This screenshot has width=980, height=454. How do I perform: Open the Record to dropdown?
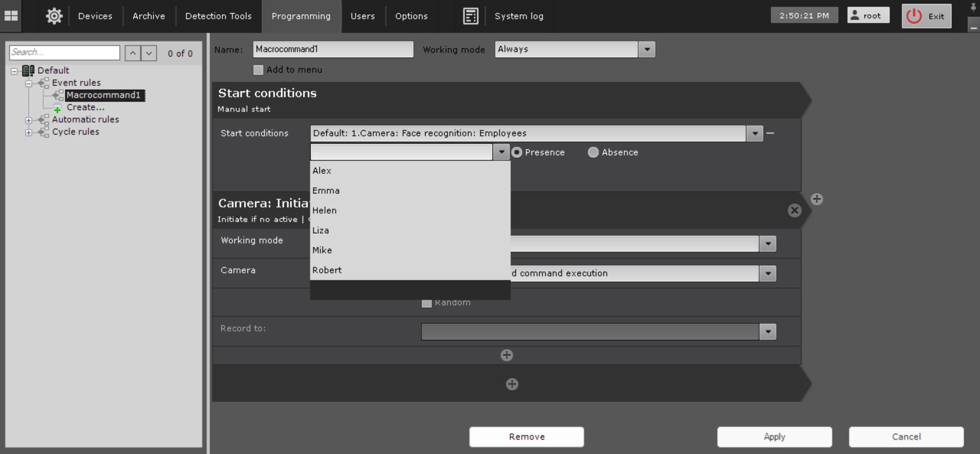tap(768, 332)
